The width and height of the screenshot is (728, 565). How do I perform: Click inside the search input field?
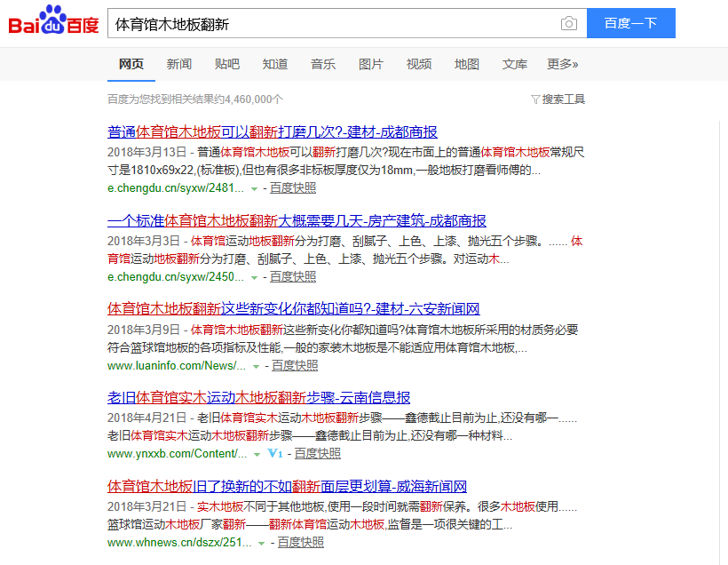coord(311,23)
